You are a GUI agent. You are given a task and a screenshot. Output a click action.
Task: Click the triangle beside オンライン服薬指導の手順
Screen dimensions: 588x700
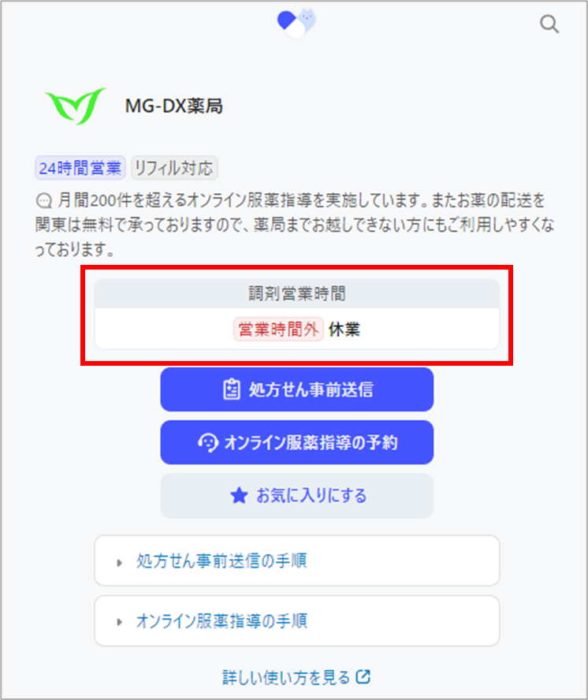tap(119, 622)
